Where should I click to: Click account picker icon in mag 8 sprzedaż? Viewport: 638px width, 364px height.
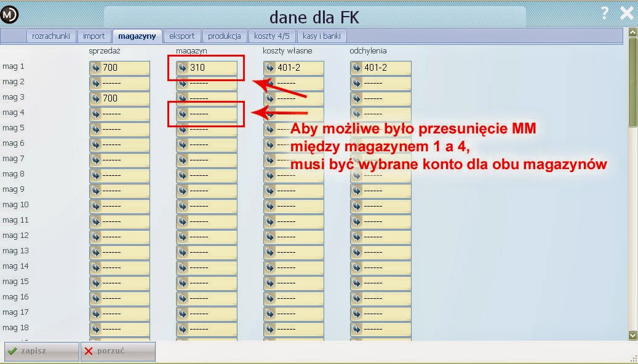click(x=95, y=175)
